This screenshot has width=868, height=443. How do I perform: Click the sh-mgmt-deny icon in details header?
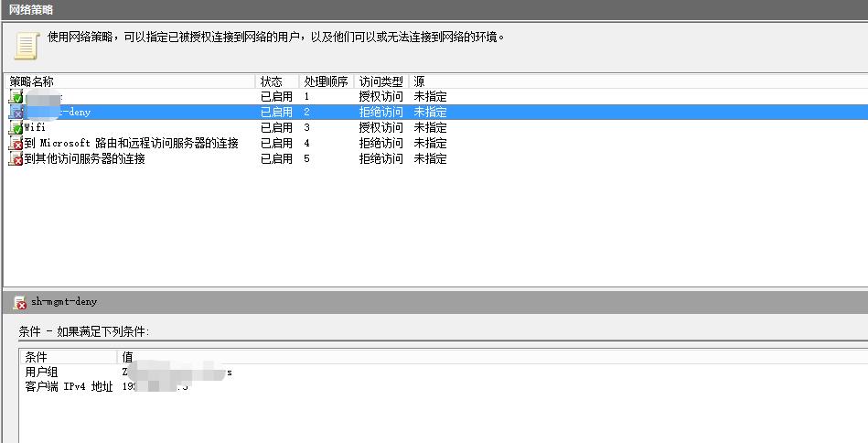click(20, 302)
